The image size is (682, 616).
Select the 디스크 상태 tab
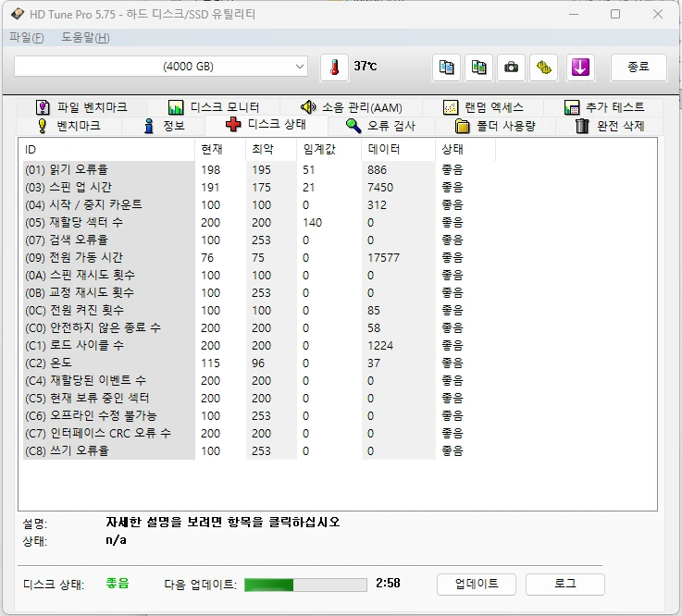click(x=267, y=125)
